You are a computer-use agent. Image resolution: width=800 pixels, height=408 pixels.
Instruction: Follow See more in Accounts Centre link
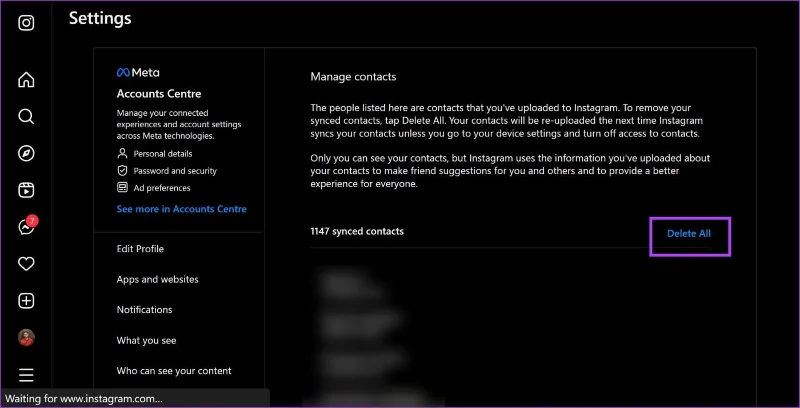pyautogui.click(x=182, y=209)
